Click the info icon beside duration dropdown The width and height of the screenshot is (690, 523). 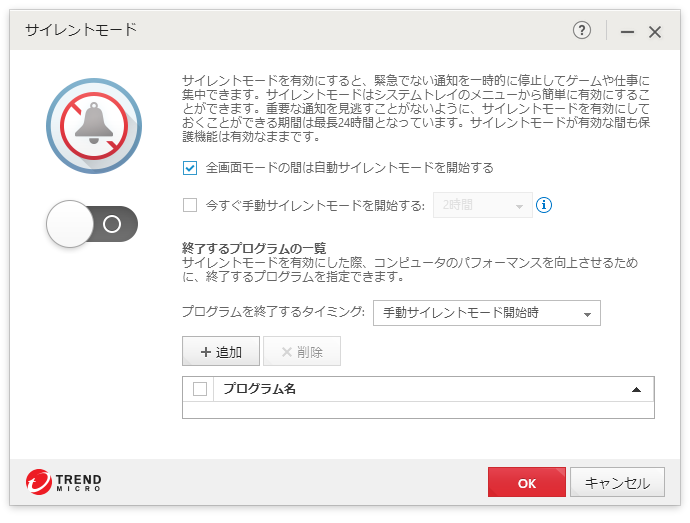click(x=545, y=206)
